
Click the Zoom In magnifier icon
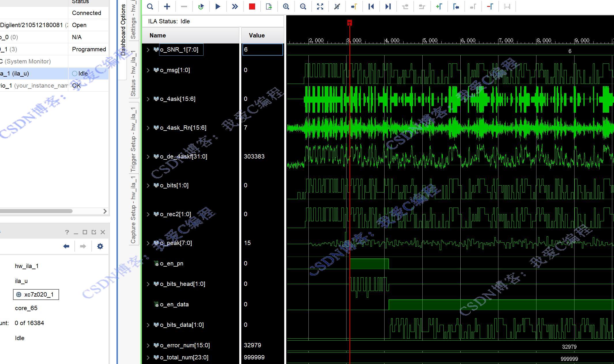tap(286, 7)
